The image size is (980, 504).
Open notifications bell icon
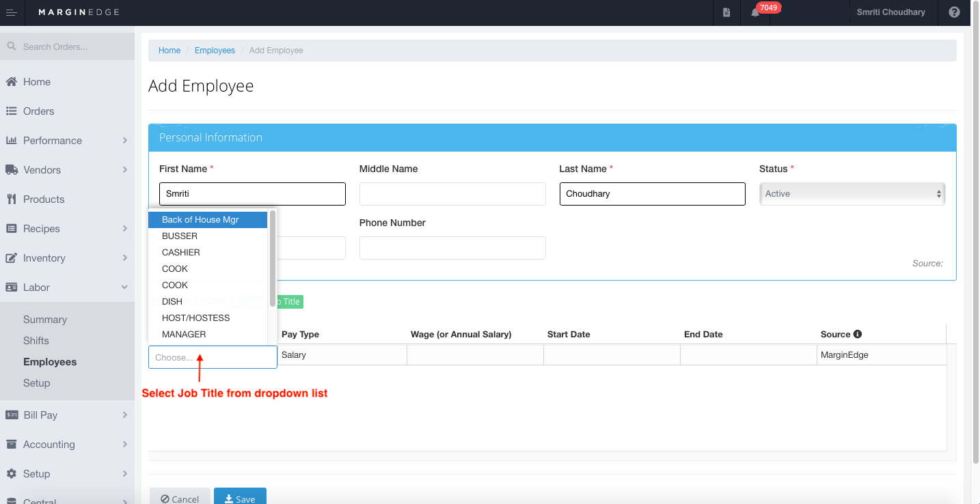pos(755,12)
